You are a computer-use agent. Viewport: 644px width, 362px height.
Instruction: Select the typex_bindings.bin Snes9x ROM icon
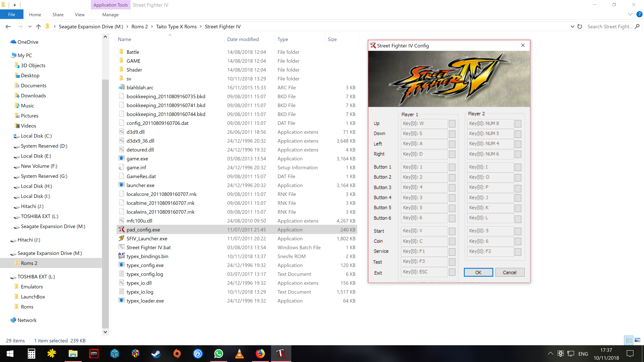(x=121, y=256)
